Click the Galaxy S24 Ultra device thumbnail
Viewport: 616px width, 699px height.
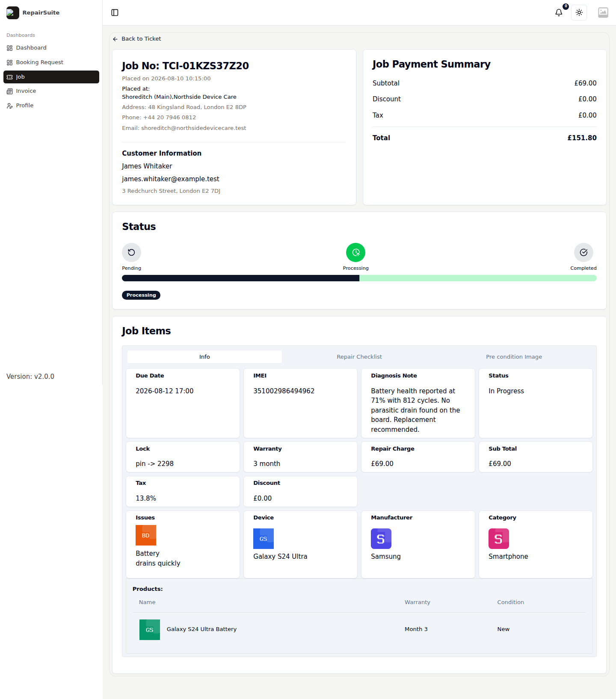[x=264, y=539]
